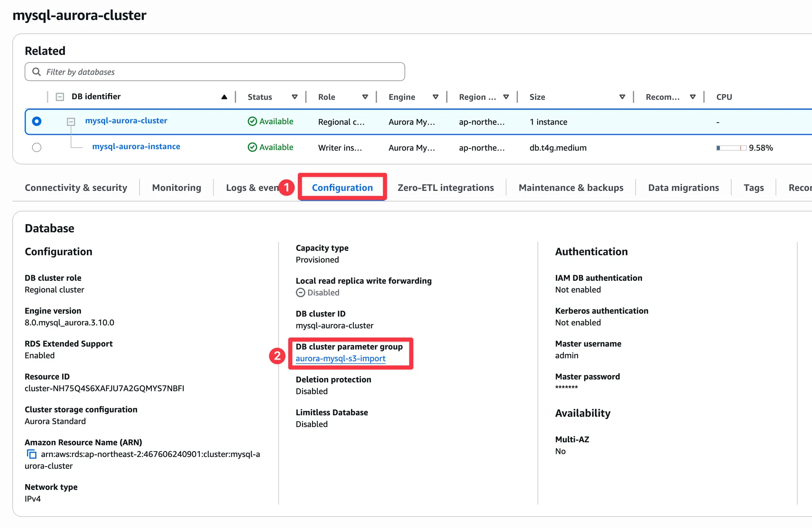Click the search magnifier icon
Viewport: 812px width, 528px height.
36,72
